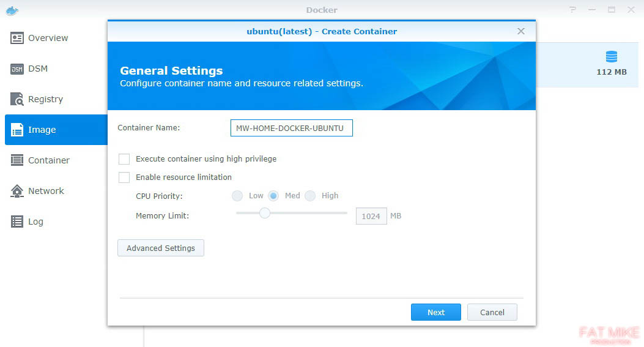
Task: Cancel the Create Container wizard
Action: tap(492, 312)
